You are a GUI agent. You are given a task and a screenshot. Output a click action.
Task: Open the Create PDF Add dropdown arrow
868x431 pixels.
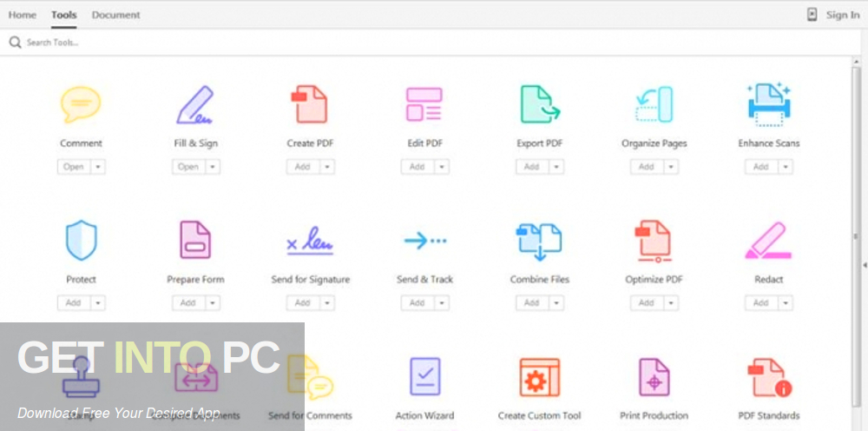[327, 167]
